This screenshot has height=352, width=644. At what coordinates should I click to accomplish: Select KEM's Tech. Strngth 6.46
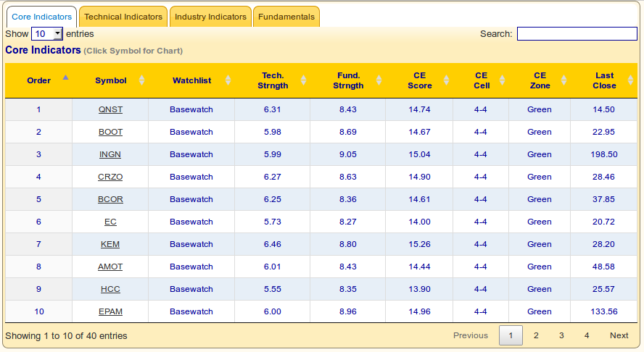tap(272, 244)
